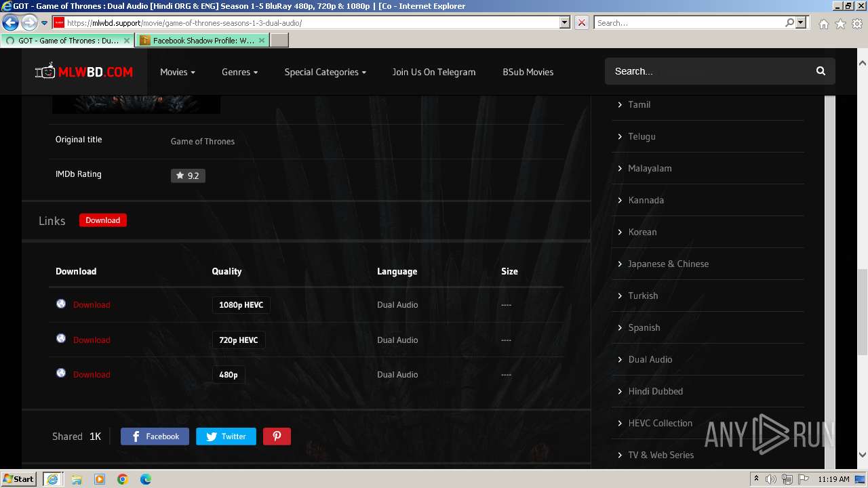The height and width of the screenshot is (488, 868).
Task: Click the scrollbar down arrow
Action: click(862, 455)
